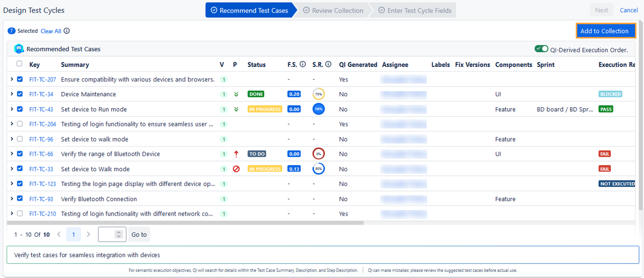The width and height of the screenshot is (644, 278).
Task: Tick the select-all checkbox in table header
Action: pyautogui.click(x=20, y=64)
